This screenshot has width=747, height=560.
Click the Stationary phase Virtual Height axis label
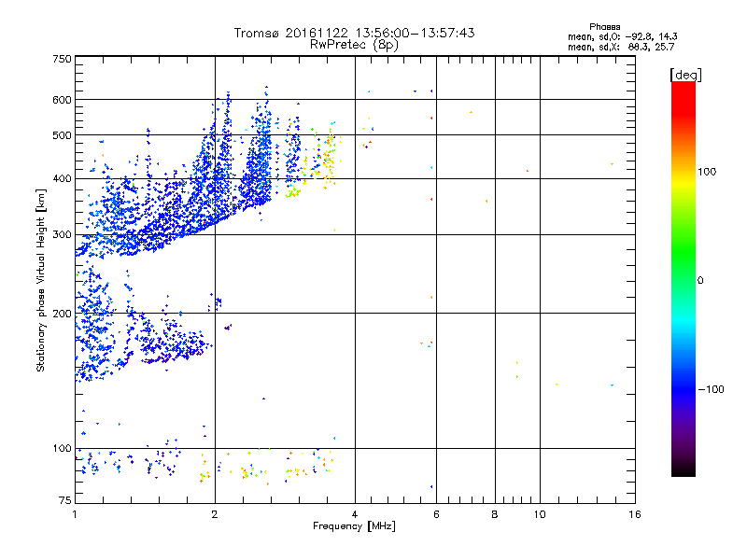tap(41, 281)
